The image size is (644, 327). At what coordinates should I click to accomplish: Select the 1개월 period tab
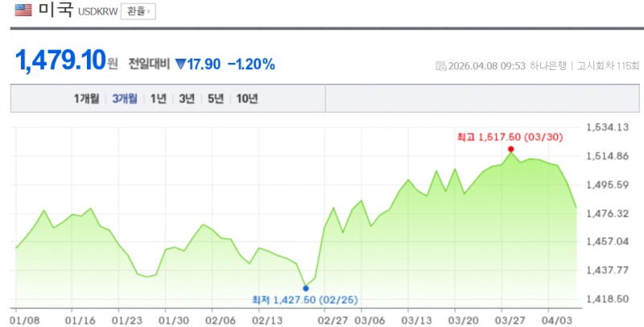tap(86, 98)
